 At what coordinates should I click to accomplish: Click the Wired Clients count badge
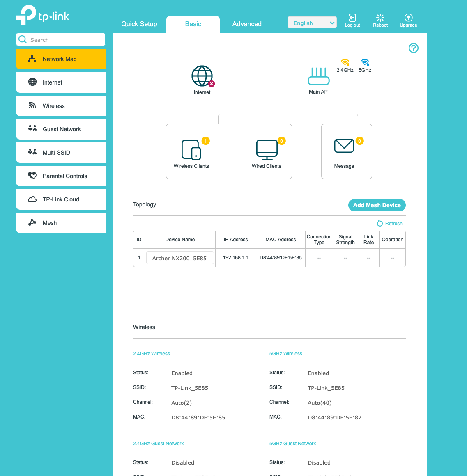(282, 141)
